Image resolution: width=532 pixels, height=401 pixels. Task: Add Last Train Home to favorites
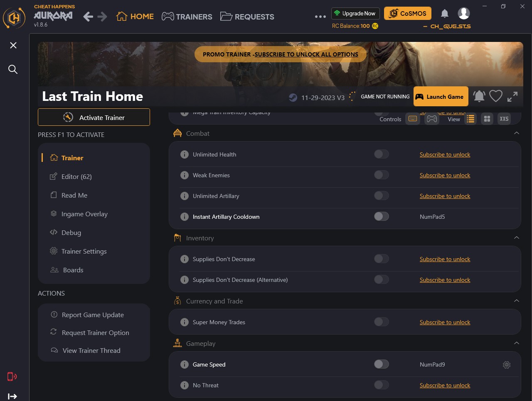[x=496, y=96]
